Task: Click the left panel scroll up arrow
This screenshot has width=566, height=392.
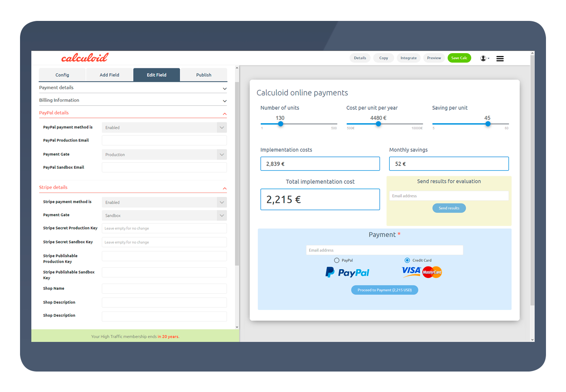Action: tap(237, 68)
